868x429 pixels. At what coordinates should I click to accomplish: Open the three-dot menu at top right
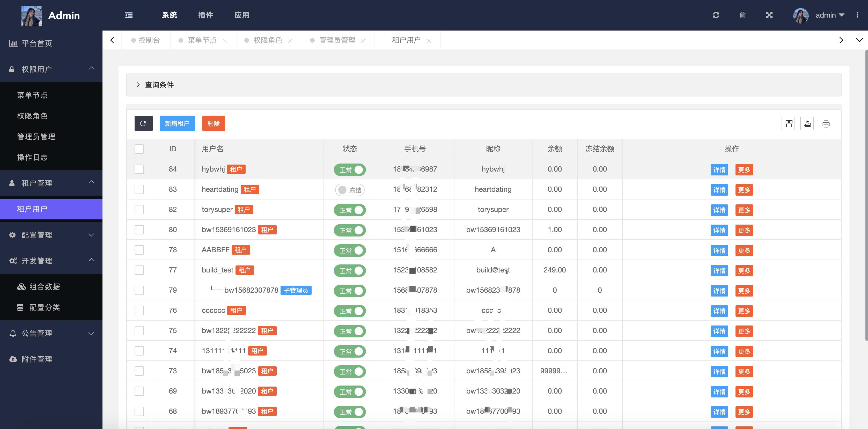click(x=858, y=15)
